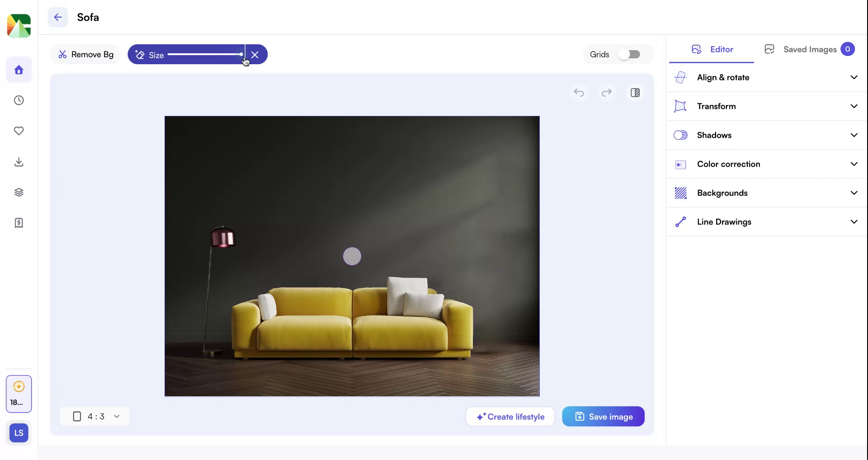This screenshot has height=460, width=868.
Task: Open the 4:3 aspect ratio dropdown
Action: pos(95,416)
